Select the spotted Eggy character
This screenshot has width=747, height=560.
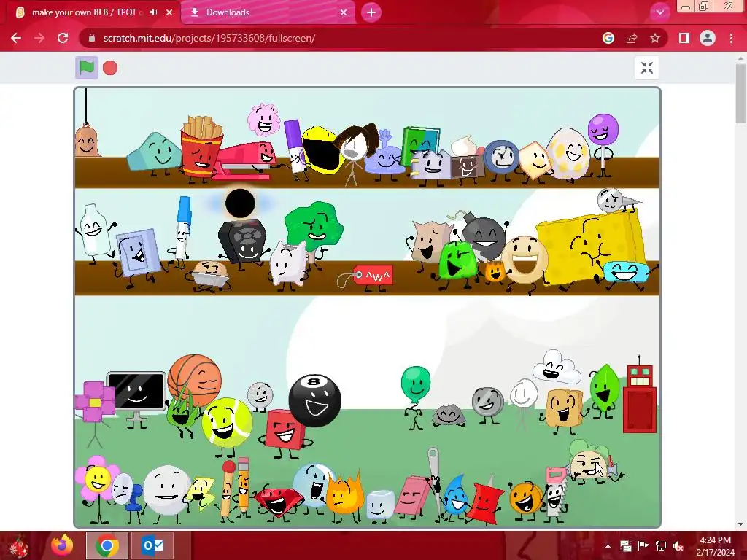568,153
